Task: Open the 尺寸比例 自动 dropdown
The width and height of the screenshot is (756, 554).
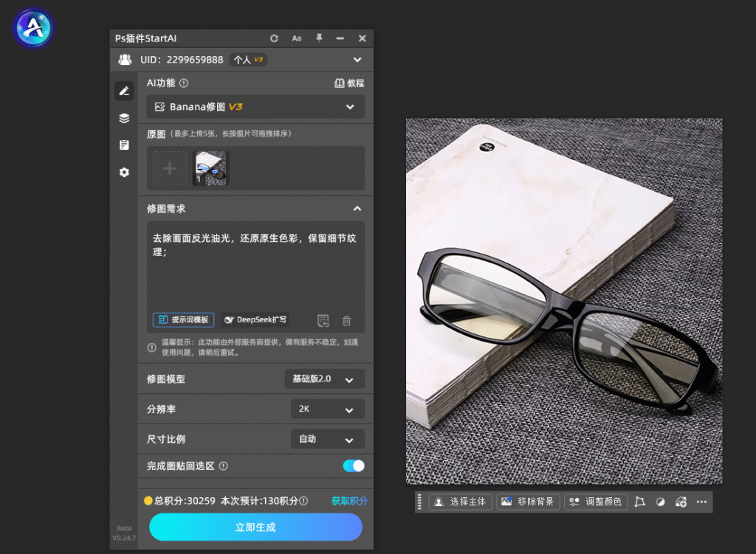Action: (x=328, y=439)
